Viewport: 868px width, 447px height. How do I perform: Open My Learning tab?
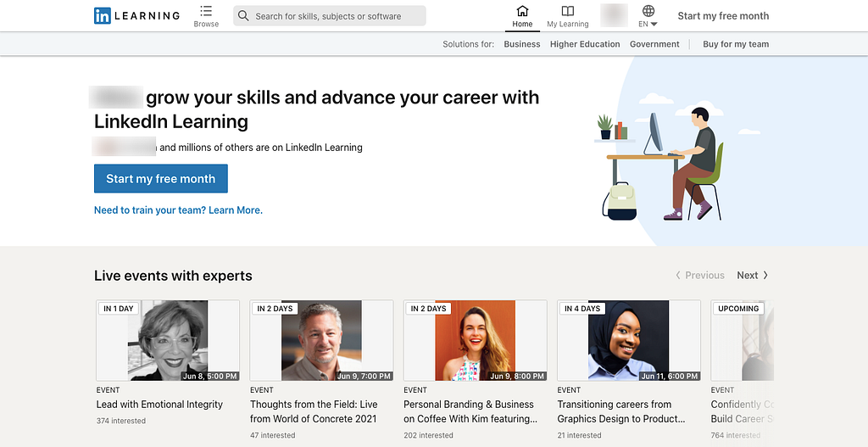point(567,17)
